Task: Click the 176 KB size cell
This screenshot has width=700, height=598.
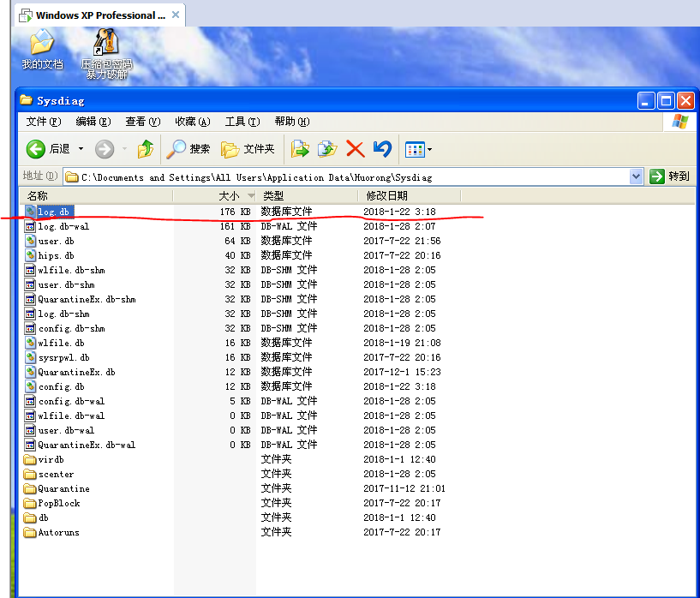Action: [x=235, y=212]
